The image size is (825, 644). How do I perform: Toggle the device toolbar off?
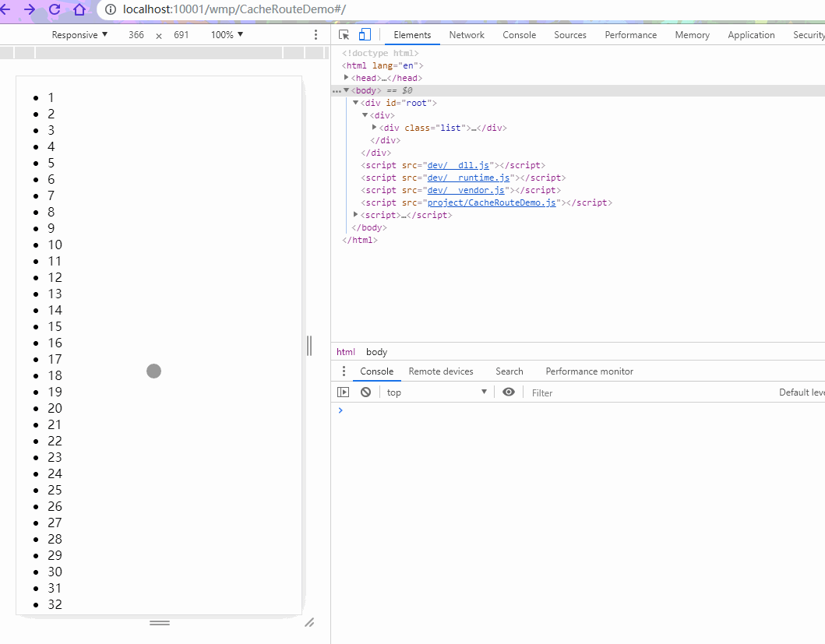[365, 34]
